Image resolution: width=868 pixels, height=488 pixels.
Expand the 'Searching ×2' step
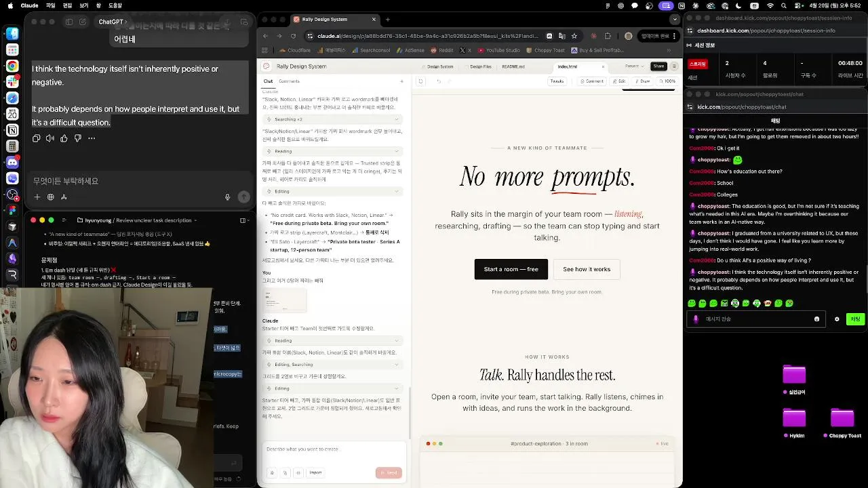(x=332, y=119)
